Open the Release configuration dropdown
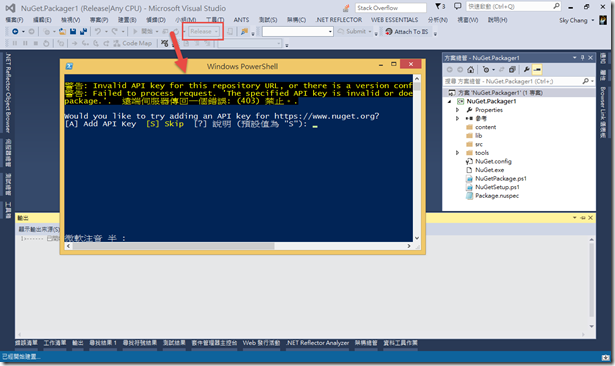The width and height of the screenshot is (615, 366). [204, 31]
